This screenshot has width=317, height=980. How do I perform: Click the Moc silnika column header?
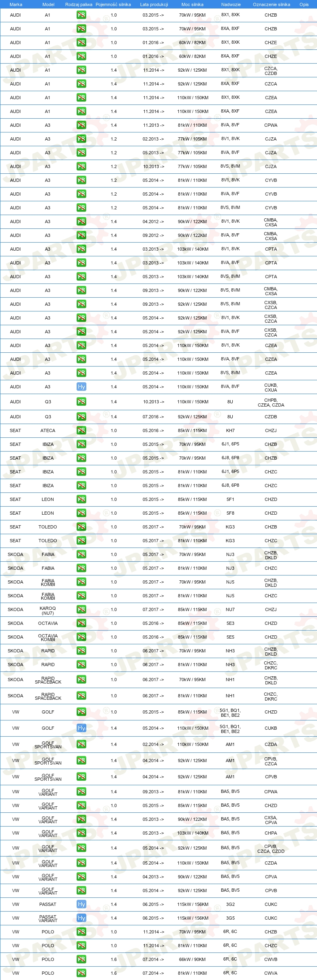[193, 4]
